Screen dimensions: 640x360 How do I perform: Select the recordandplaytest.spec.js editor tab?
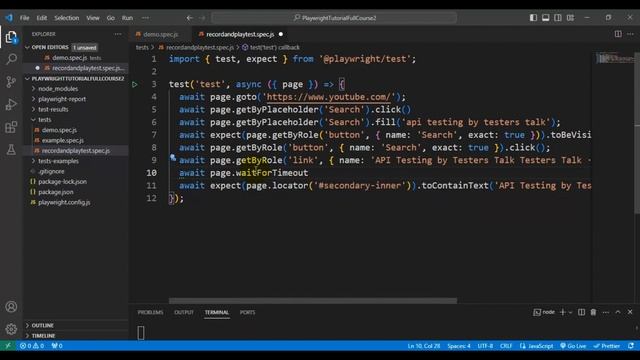pos(240,34)
